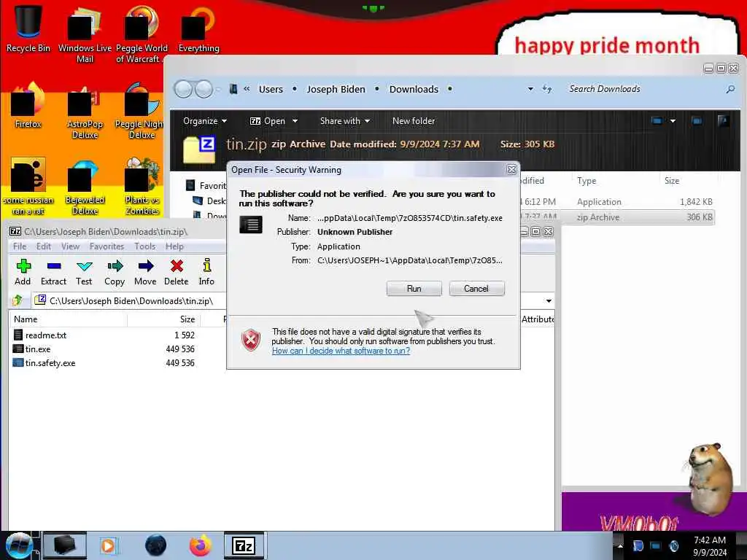Screen dimensions: 747x560
Task: Click the Search Downloads field
Action: pyautogui.click(x=643, y=89)
